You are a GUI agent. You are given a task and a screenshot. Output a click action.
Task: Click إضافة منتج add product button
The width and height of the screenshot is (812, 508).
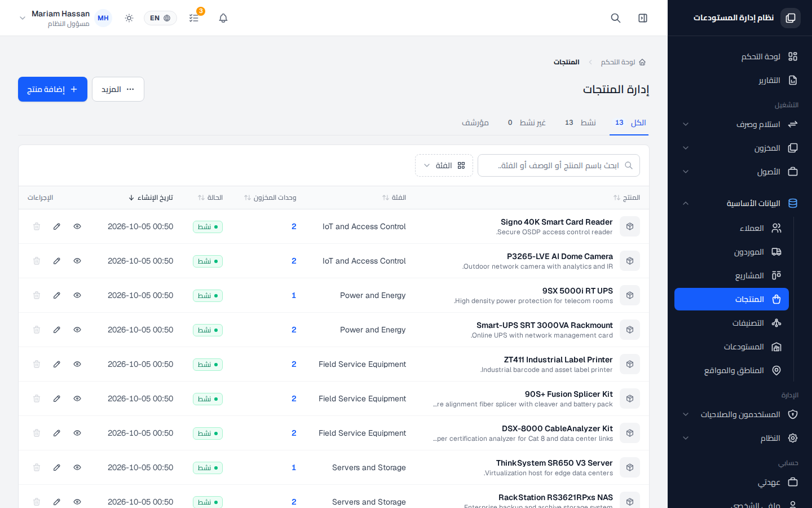point(52,89)
